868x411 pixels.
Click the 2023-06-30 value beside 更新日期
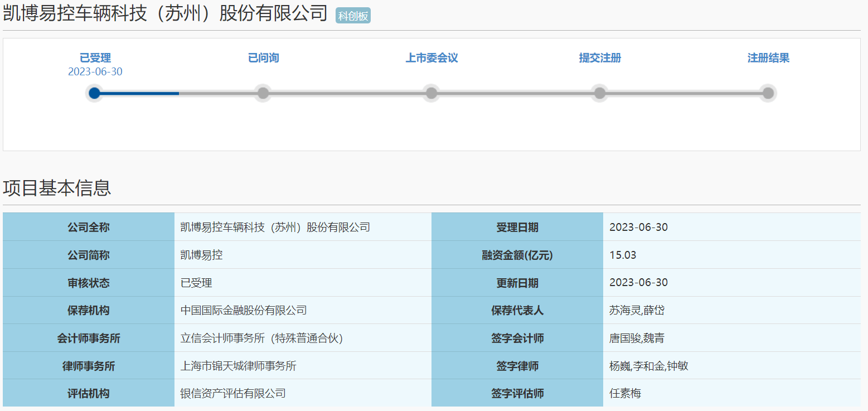[x=638, y=282]
